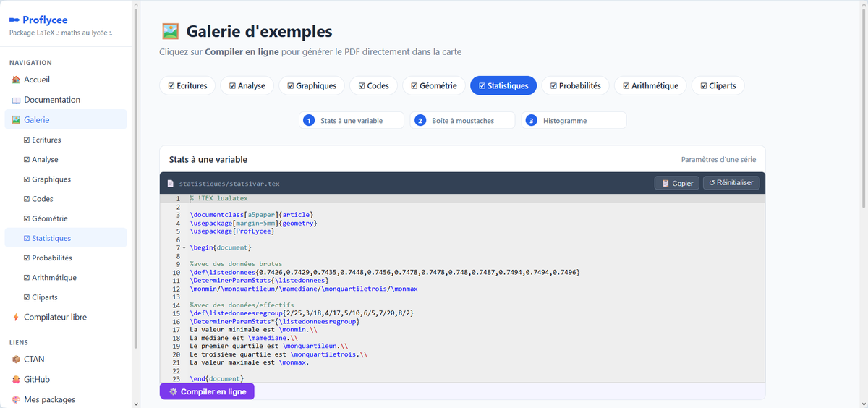Click the GitHub icon in Liens
This screenshot has width=868, height=408.
(16, 379)
